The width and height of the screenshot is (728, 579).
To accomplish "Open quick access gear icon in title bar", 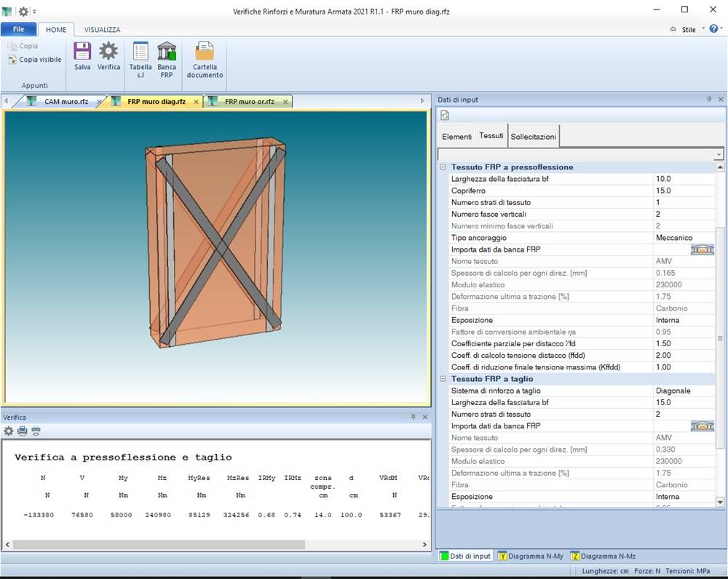I will click(23, 12).
